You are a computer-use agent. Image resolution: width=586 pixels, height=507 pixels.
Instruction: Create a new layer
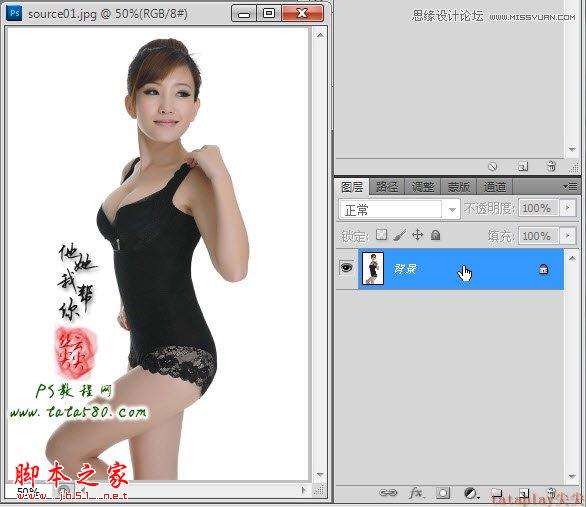[x=524, y=494]
